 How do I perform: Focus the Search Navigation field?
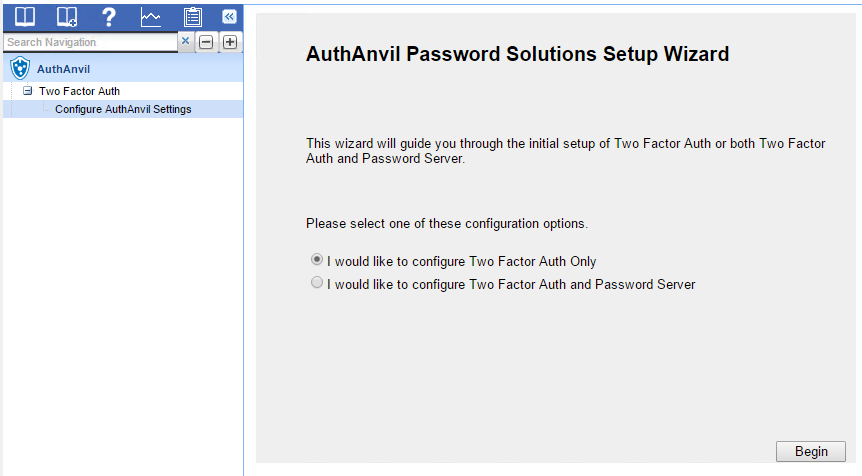91,42
